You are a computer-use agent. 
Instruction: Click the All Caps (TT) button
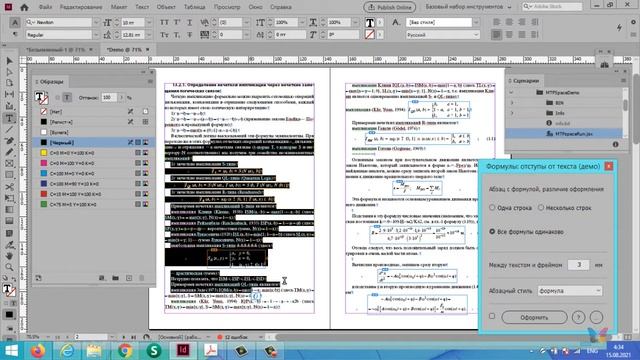click(164, 22)
